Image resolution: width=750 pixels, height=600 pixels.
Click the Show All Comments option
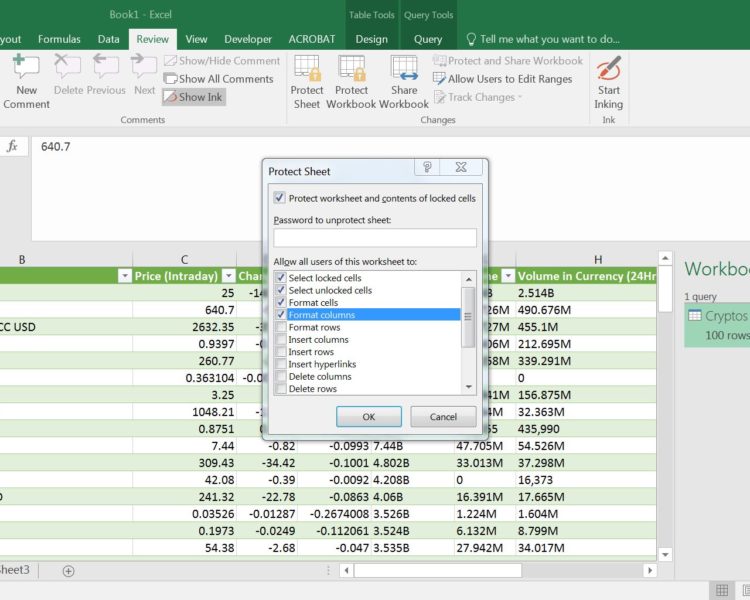click(216, 79)
